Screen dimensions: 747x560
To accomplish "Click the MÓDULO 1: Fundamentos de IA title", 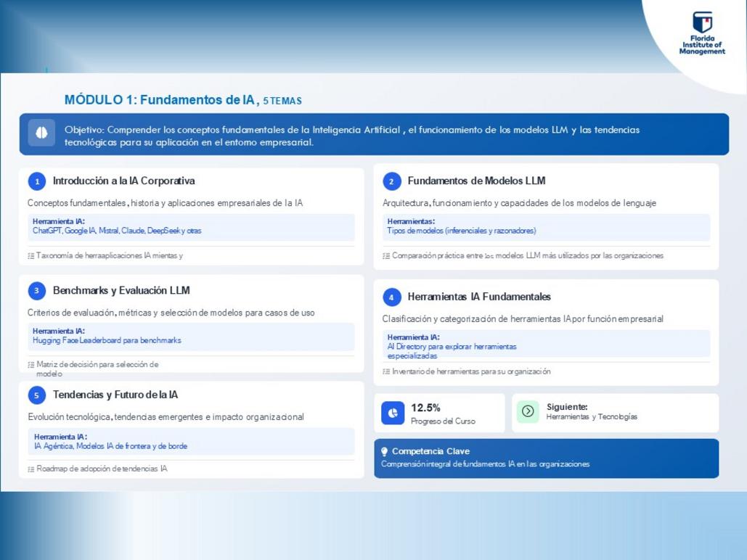I will [162, 100].
